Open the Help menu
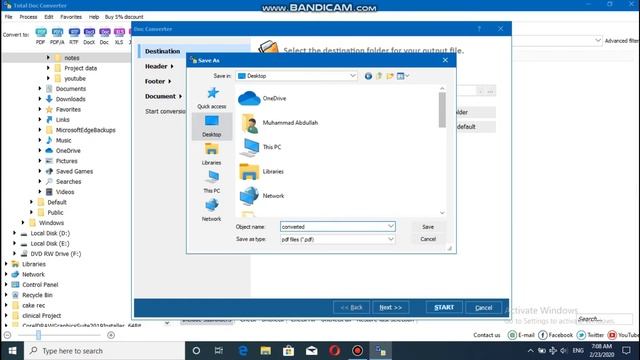The image size is (640, 360). point(94,17)
